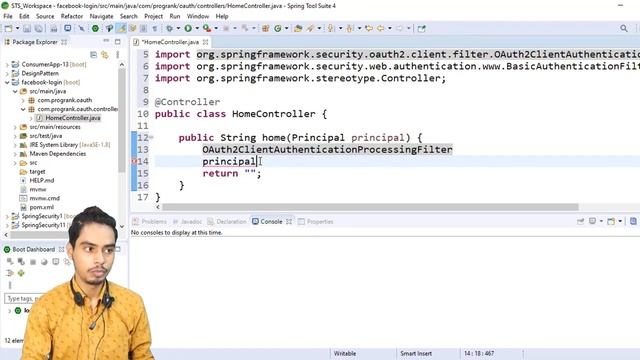Open the Source menu
The image size is (640, 360).
click(x=45, y=16)
